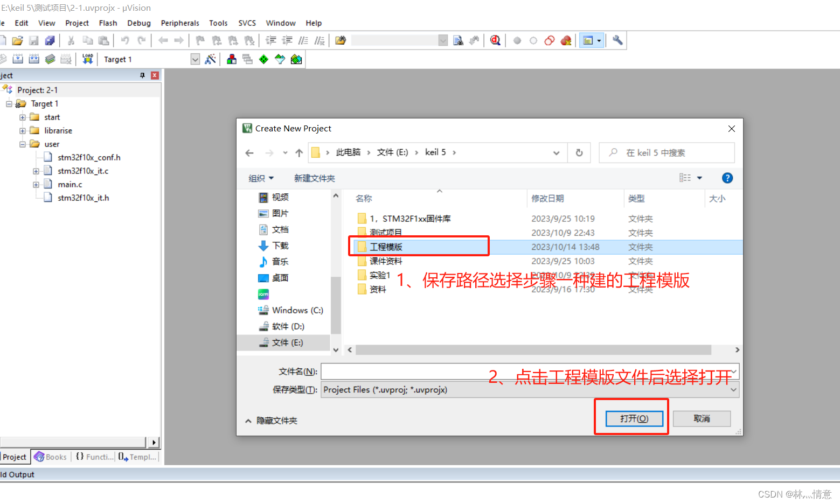Click the Kill all breakpoints icon
This screenshot has width=840, height=504.
click(566, 40)
